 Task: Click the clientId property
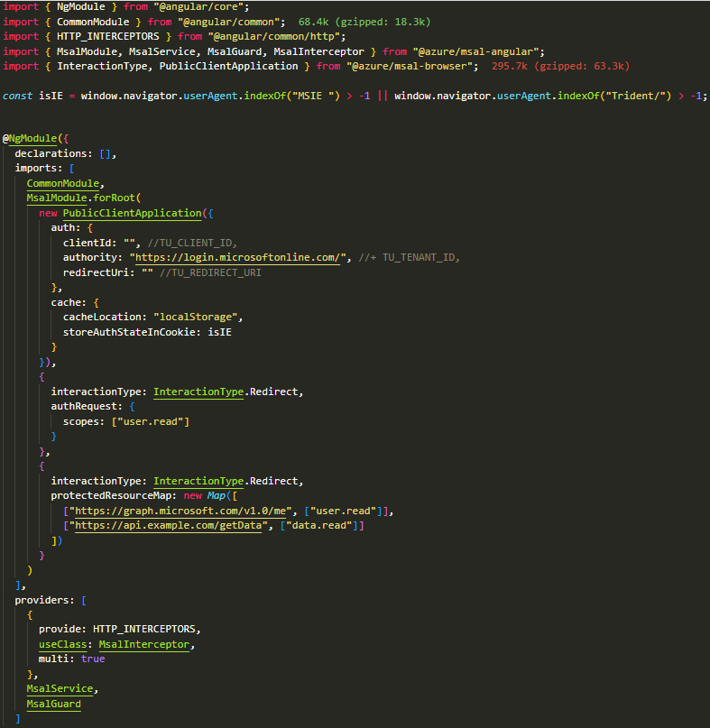pos(87,243)
